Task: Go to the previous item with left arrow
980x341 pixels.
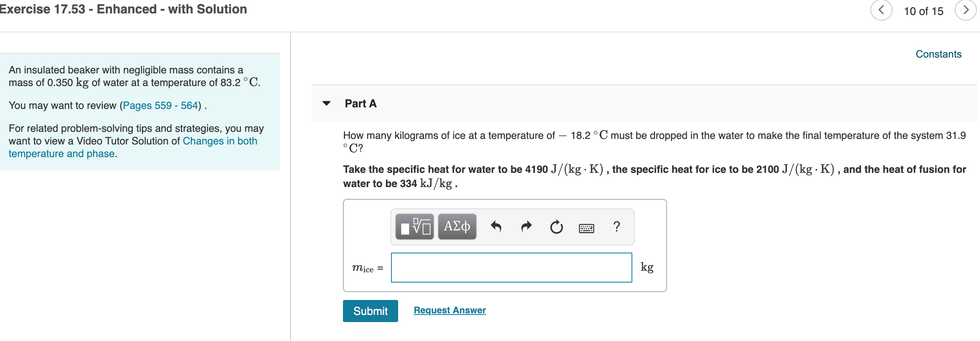Action: tap(882, 11)
